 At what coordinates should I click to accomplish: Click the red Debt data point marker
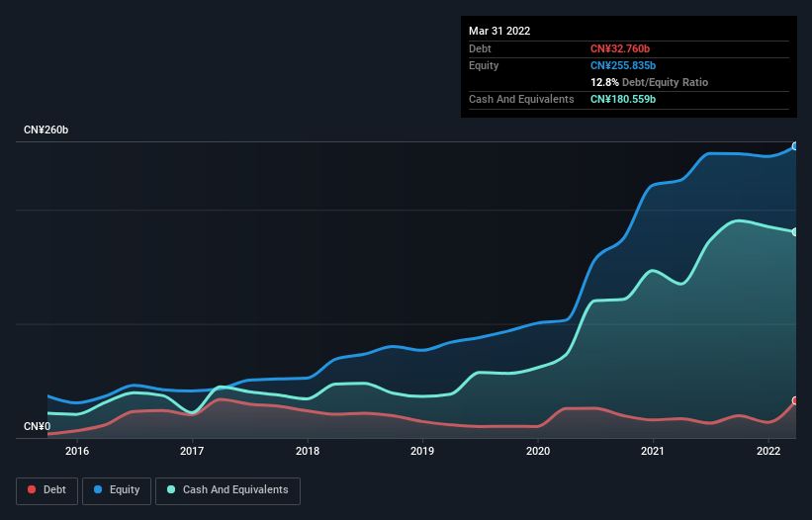795,400
